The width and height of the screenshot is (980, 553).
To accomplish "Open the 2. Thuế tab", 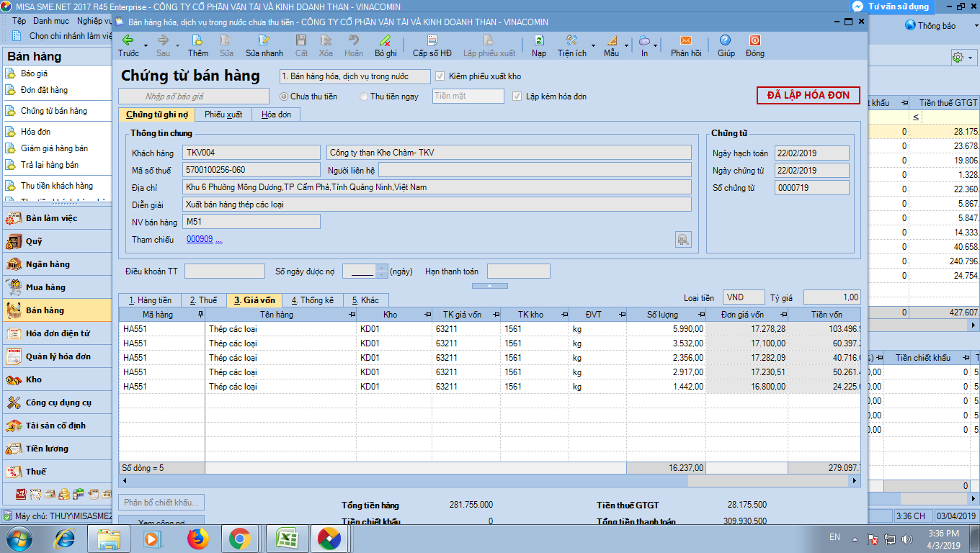I will pyautogui.click(x=203, y=300).
